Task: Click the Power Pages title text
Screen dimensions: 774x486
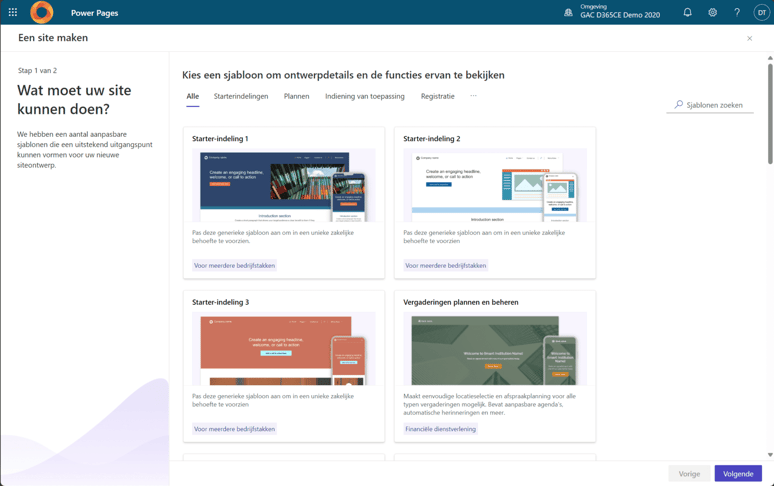Action: click(x=94, y=13)
